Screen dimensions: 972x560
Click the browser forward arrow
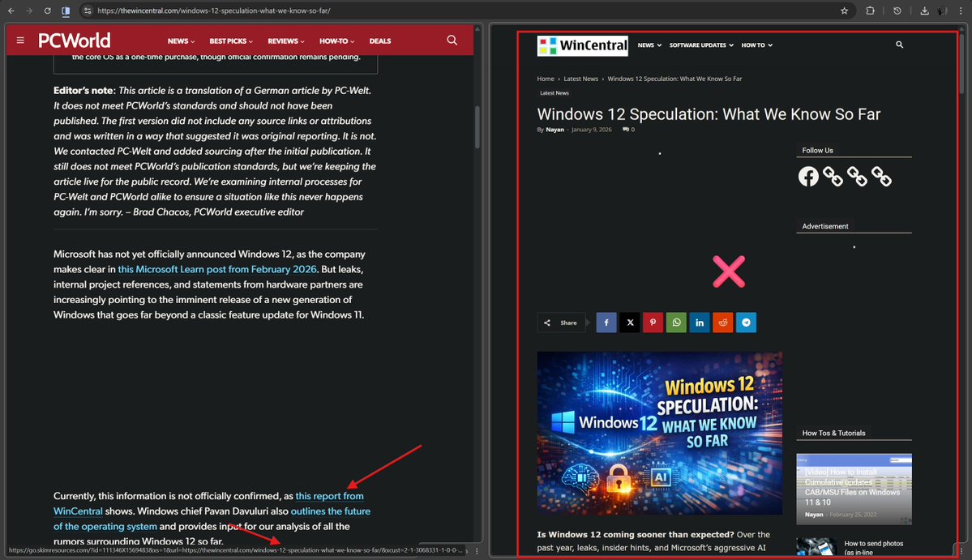coord(28,11)
